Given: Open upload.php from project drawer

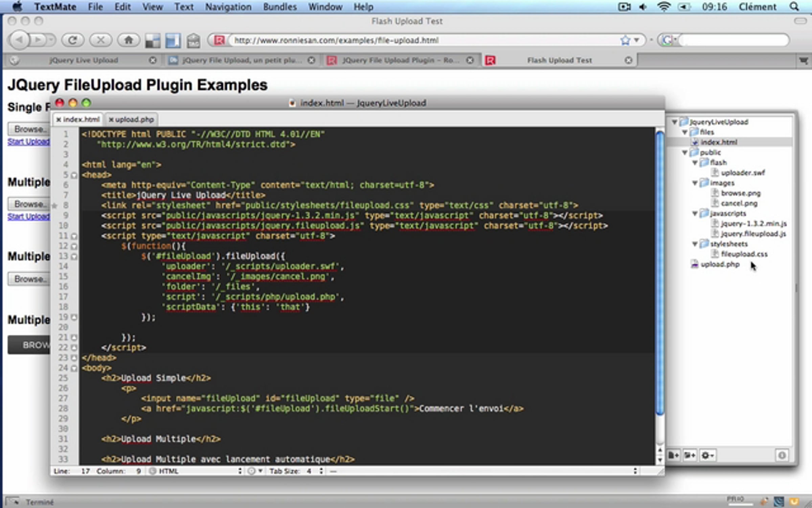Looking at the screenshot, I should click(719, 264).
